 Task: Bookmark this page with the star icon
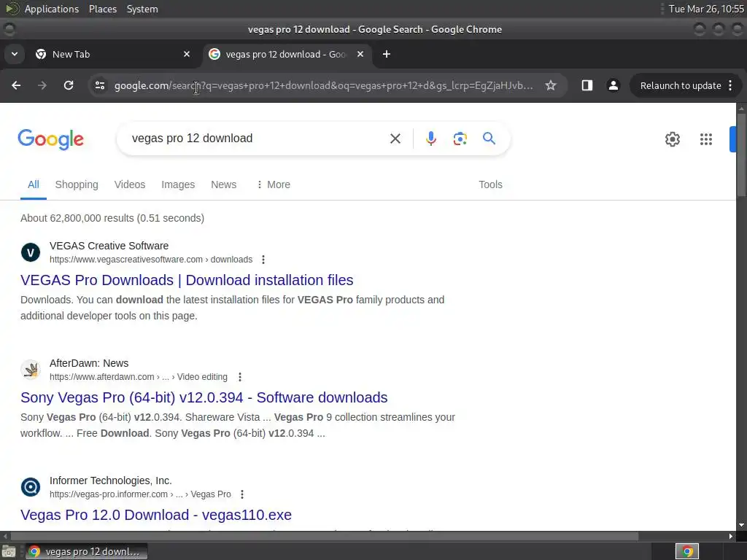tap(551, 86)
